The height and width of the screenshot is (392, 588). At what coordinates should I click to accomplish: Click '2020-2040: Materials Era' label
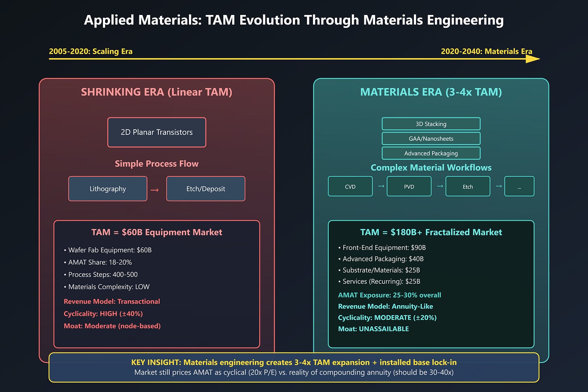(x=487, y=51)
